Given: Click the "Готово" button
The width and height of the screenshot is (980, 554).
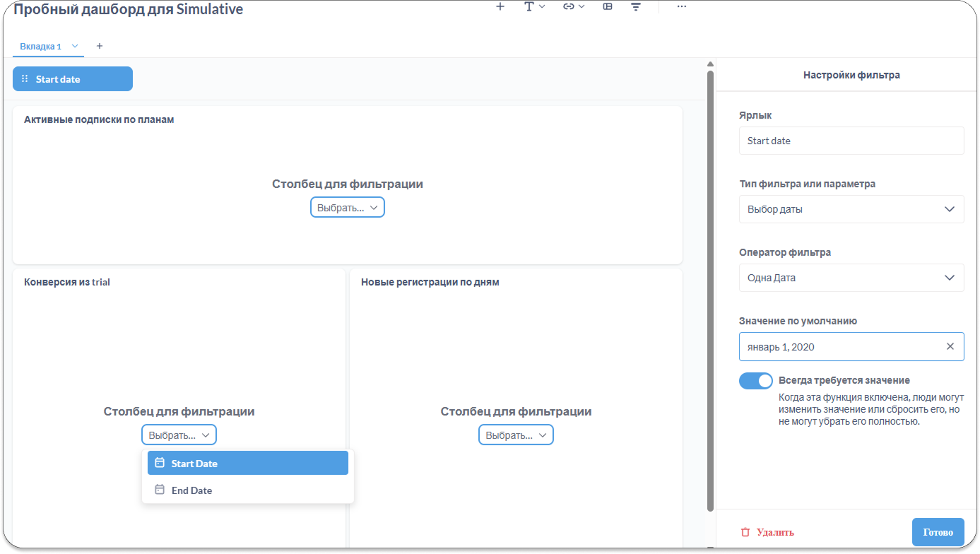Looking at the screenshot, I should pyautogui.click(x=938, y=532).
